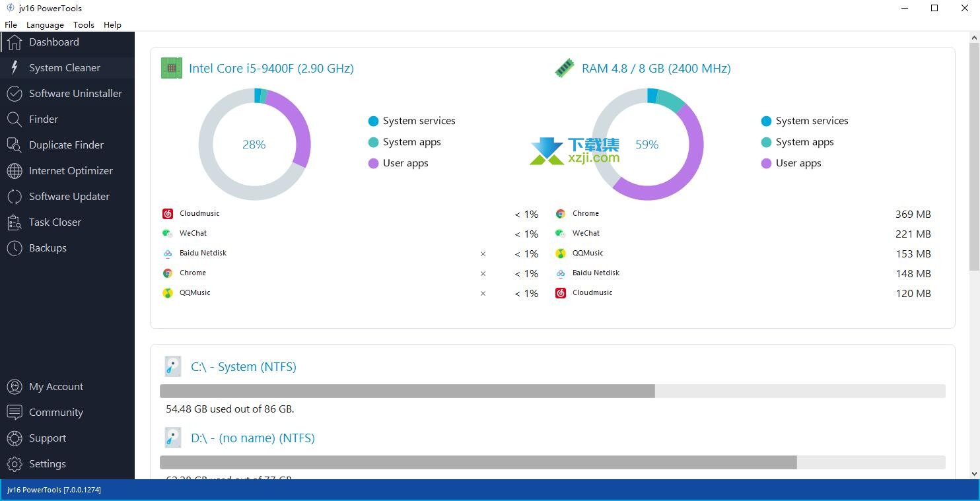Click the QQMusic 153 MB value

coord(913,254)
